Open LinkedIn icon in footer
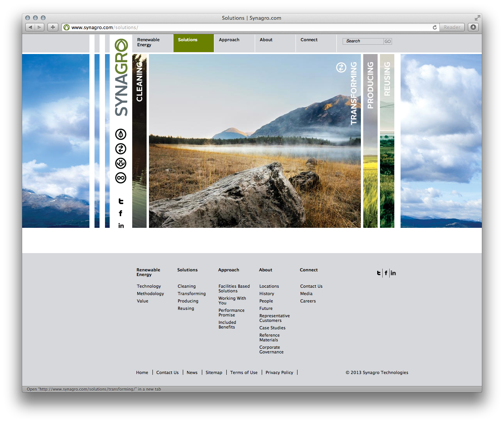504x423 pixels. point(393,273)
